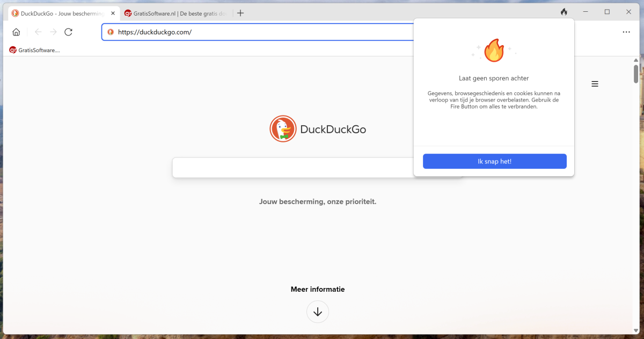Screen dimensions: 644x339
Task: Reload the current page
Action: click(x=68, y=32)
